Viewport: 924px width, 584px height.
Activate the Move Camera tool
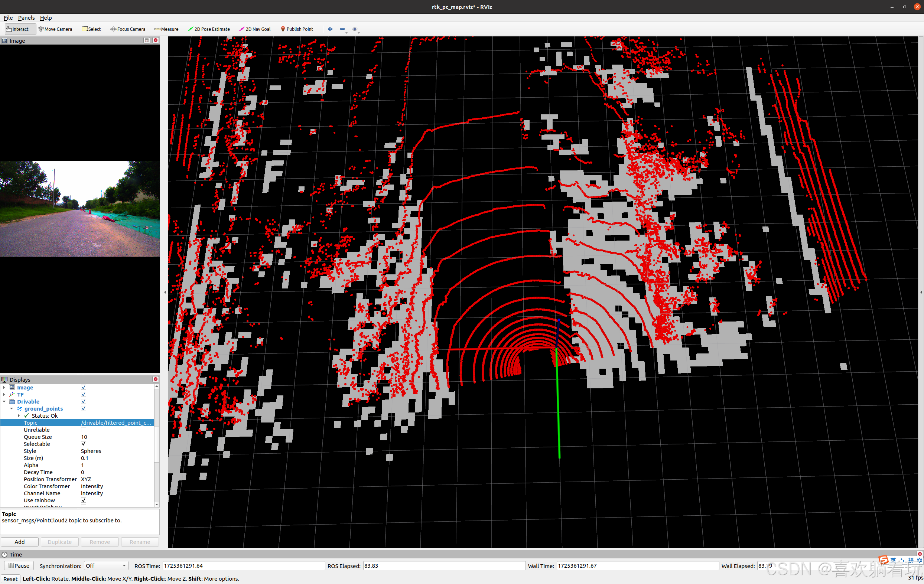tap(55, 29)
